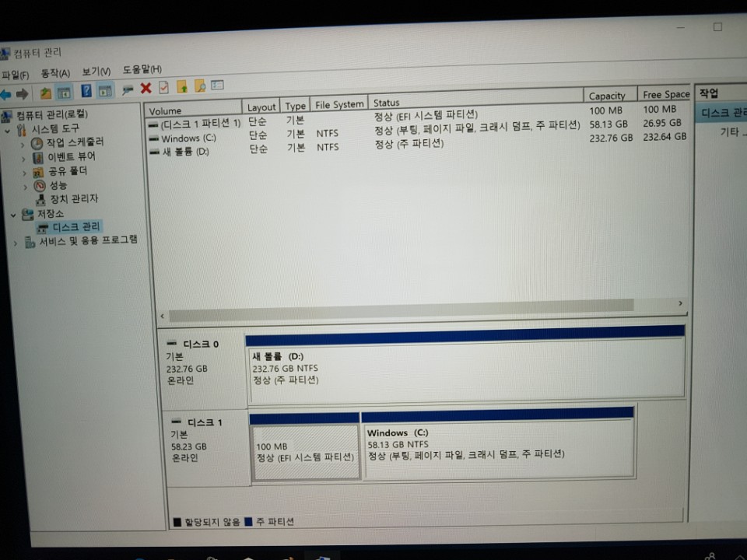Click the folder Up one level icon
Viewport: 747px width, 560px height.
click(46, 93)
